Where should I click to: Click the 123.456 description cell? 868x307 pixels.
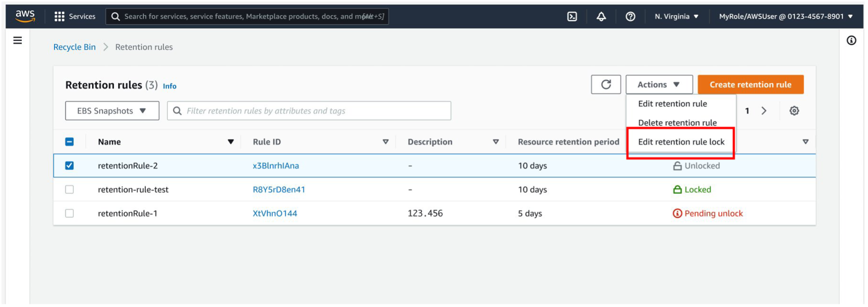(x=425, y=214)
